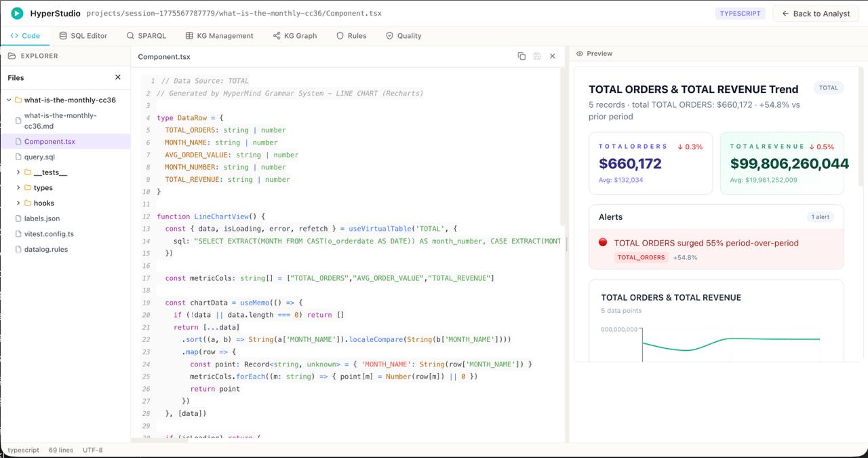The width and height of the screenshot is (868, 458).
Task: Open datalog.rules in the file tree
Action: coord(65,249)
